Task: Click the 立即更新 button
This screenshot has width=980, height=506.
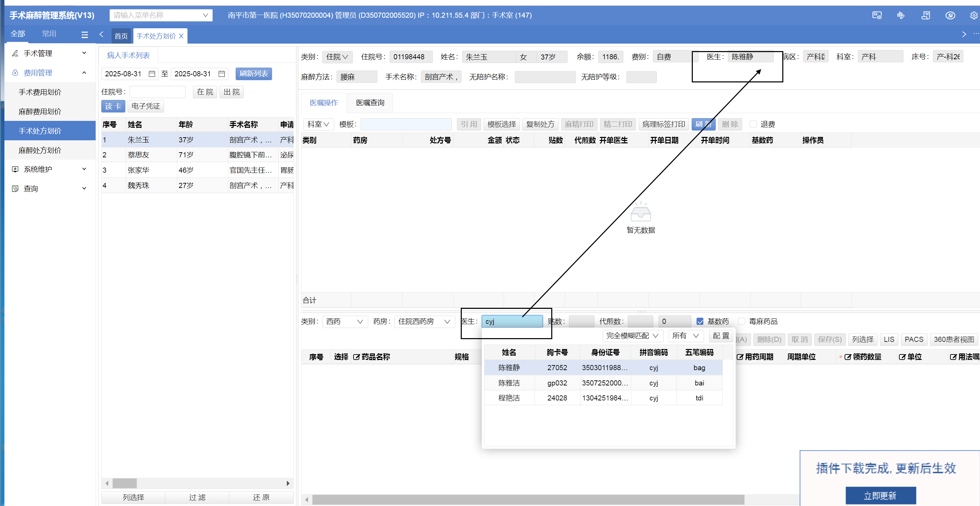Action: click(x=880, y=496)
